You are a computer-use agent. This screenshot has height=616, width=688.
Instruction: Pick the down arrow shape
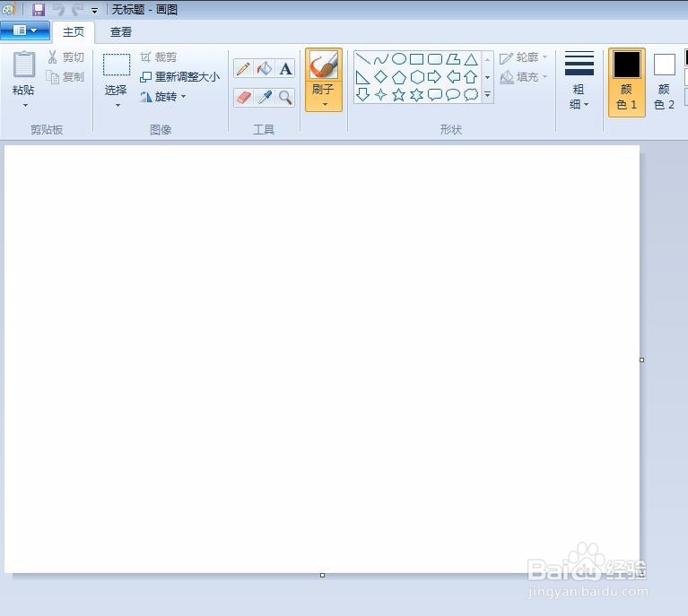pyautogui.click(x=362, y=94)
